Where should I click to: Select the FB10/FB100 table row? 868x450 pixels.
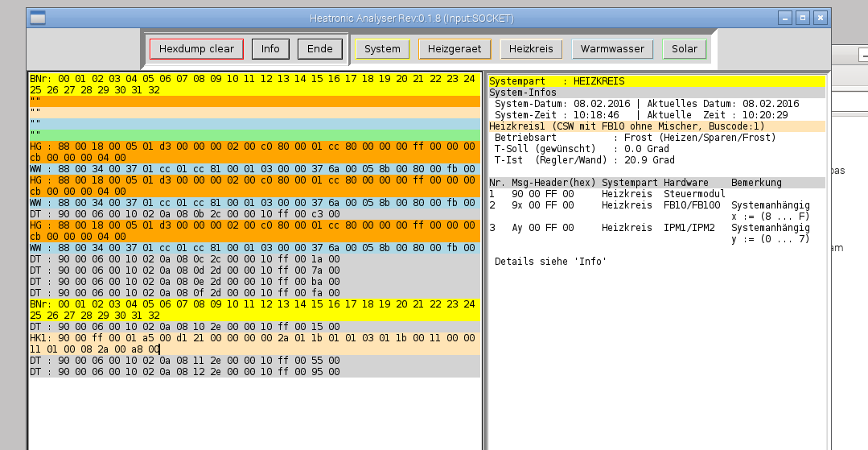click(649, 205)
